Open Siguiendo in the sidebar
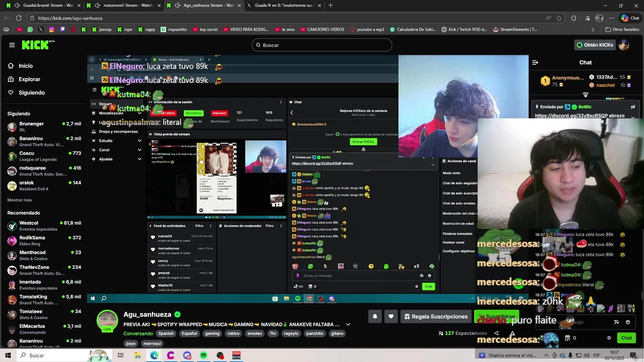Viewport: 644px width, 362px height. click(x=26, y=93)
